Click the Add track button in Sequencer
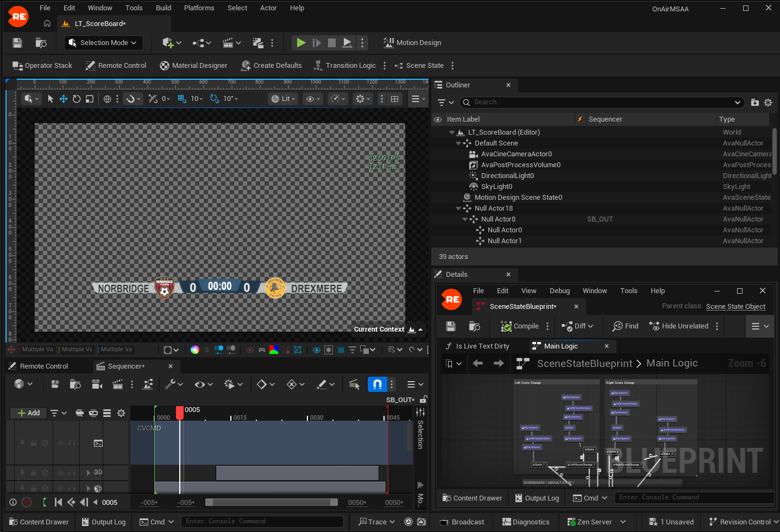Image resolution: width=780 pixels, height=532 pixels. tap(29, 413)
